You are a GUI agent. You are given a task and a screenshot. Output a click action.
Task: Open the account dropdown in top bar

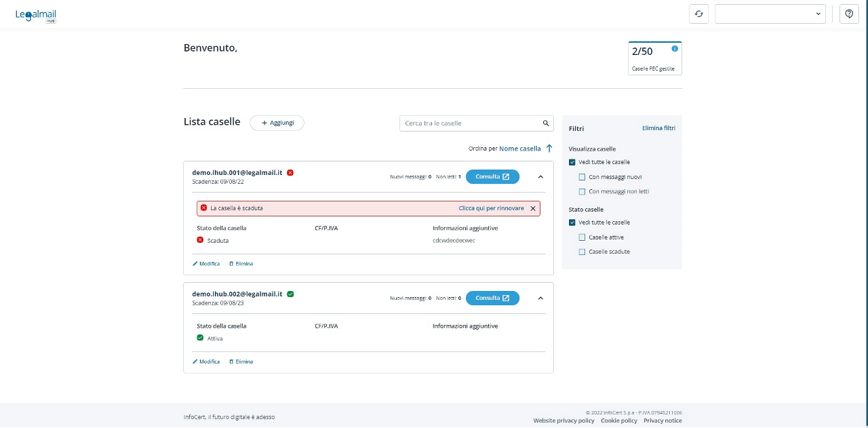[770, 14]
